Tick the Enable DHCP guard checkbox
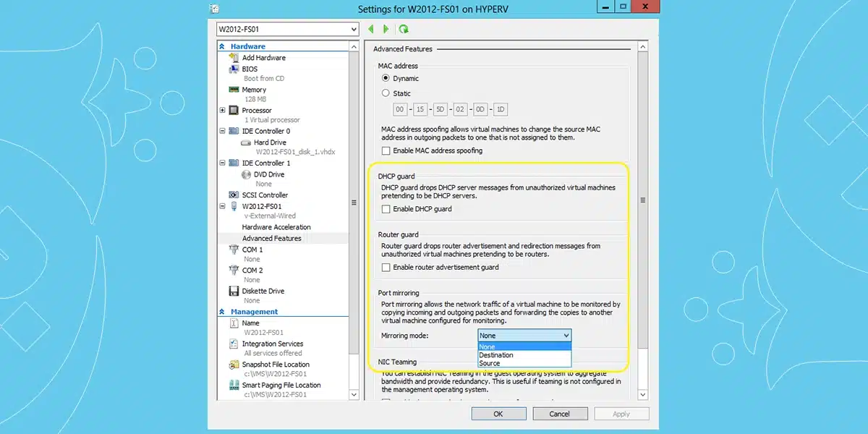The image size is (868, 434). coord(386,209)
